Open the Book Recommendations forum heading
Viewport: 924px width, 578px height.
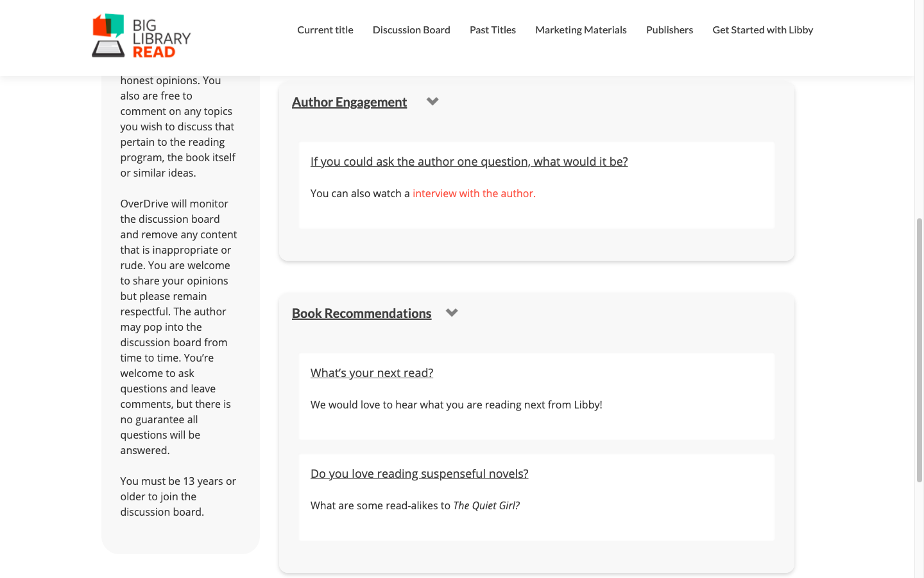[x=361, y=313]
